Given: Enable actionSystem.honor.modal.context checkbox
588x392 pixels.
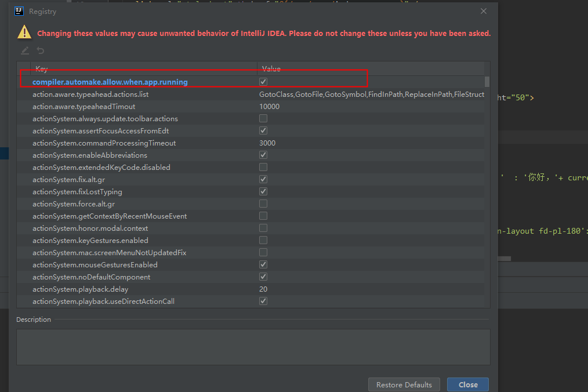Looking at the screenshot, I should (x=263, y=228).
